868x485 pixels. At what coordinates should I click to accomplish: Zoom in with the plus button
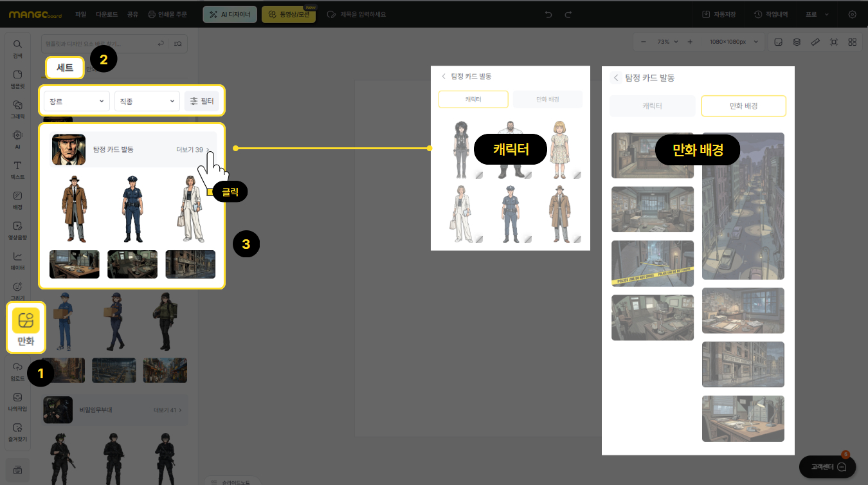pyautogui.click(x=690, y=42)
